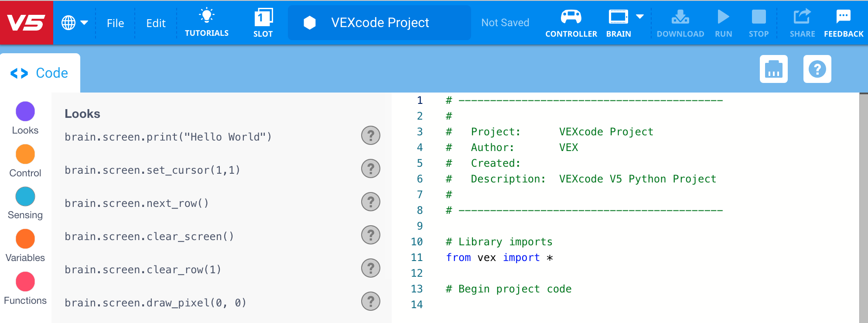Open the Brain screen viewer
The width and height of the screenshot is (868, 323).
click(x=618, y=23)
